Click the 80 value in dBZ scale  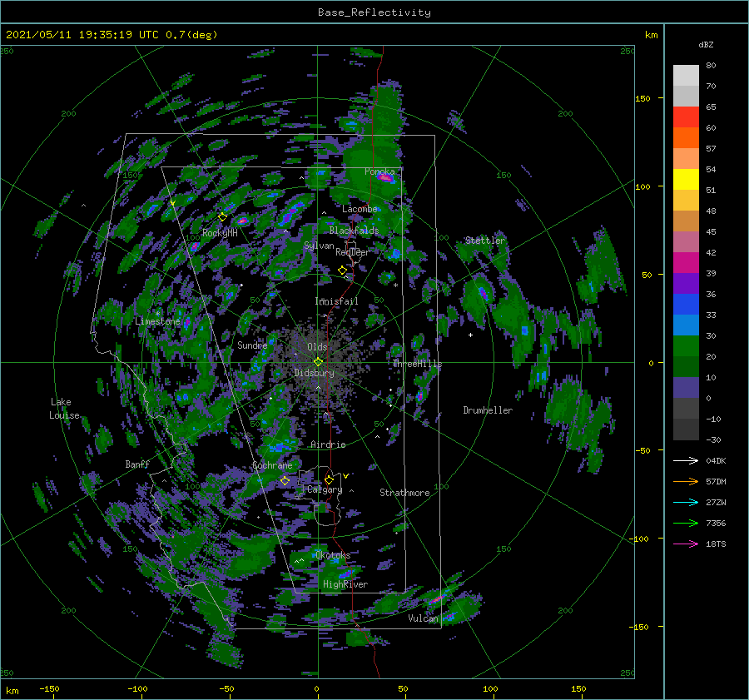(711, 65)
